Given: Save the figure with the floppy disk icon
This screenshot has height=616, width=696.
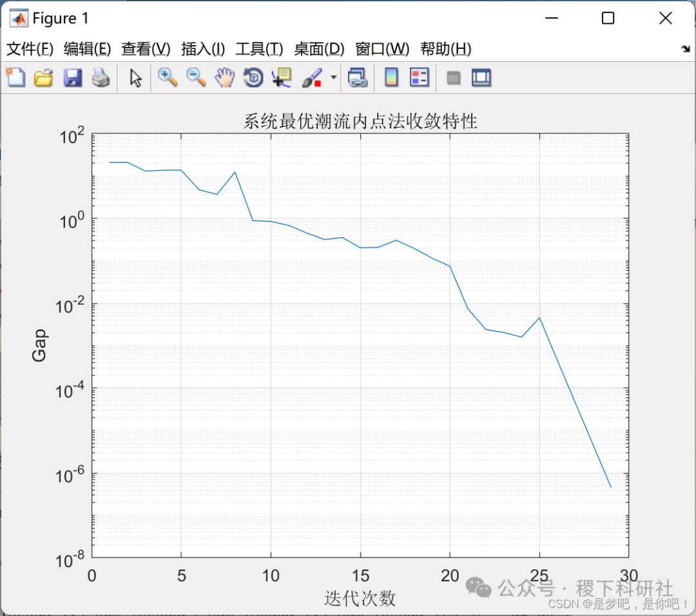Looking at the screenshot, I should (x=72, y=78).
